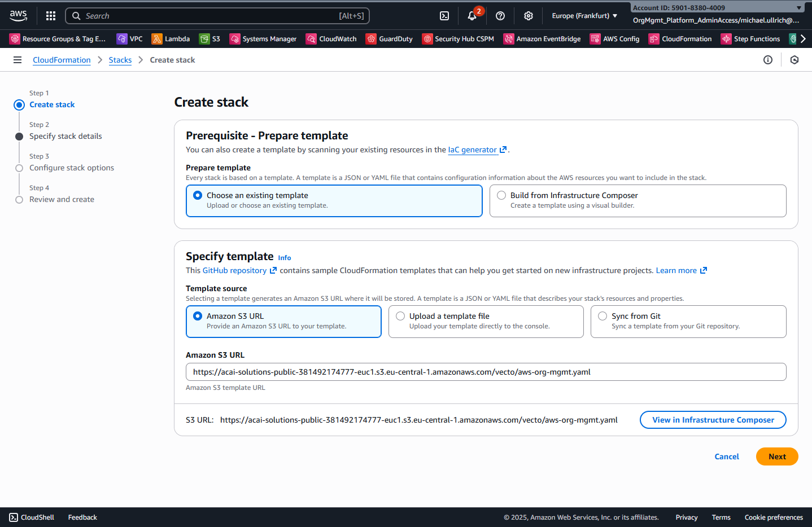The height and width of the screenshot is (527, 812).
Task: Click the info icon near the breadcrumb
Action: (768, 59)
